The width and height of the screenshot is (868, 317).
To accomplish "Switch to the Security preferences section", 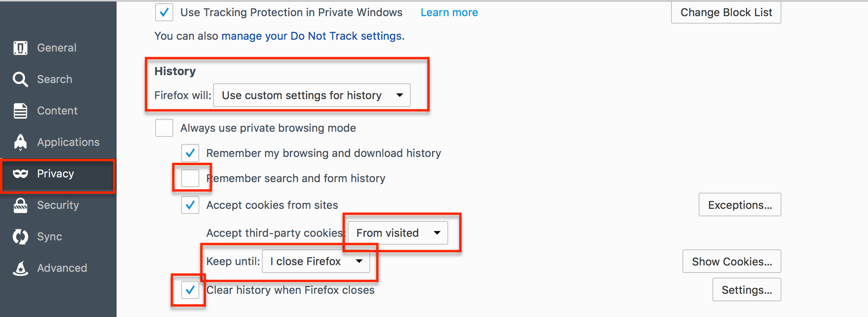I will 58,205.
